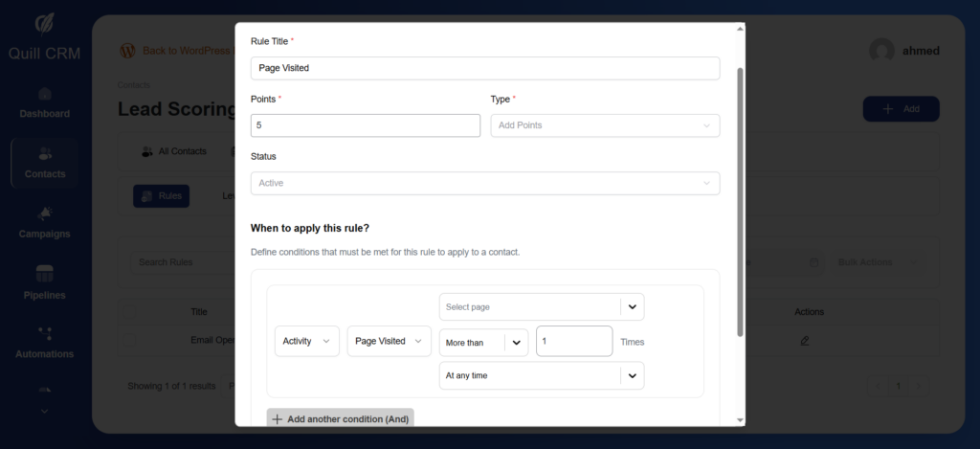This screenshot has width=980, height=449.
Task: Click ahmed's user avatar
Action: (882, 52)
